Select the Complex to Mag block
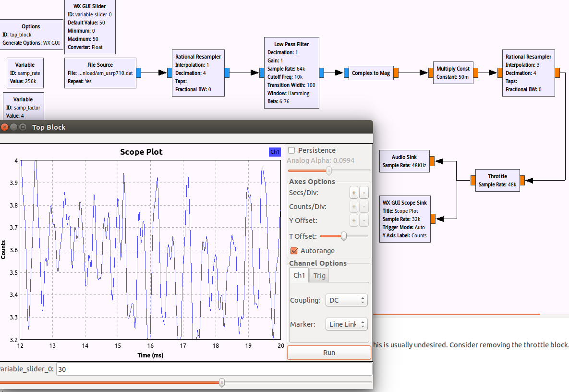The height and width of the screenshot is (392, 569). (371, 73)
